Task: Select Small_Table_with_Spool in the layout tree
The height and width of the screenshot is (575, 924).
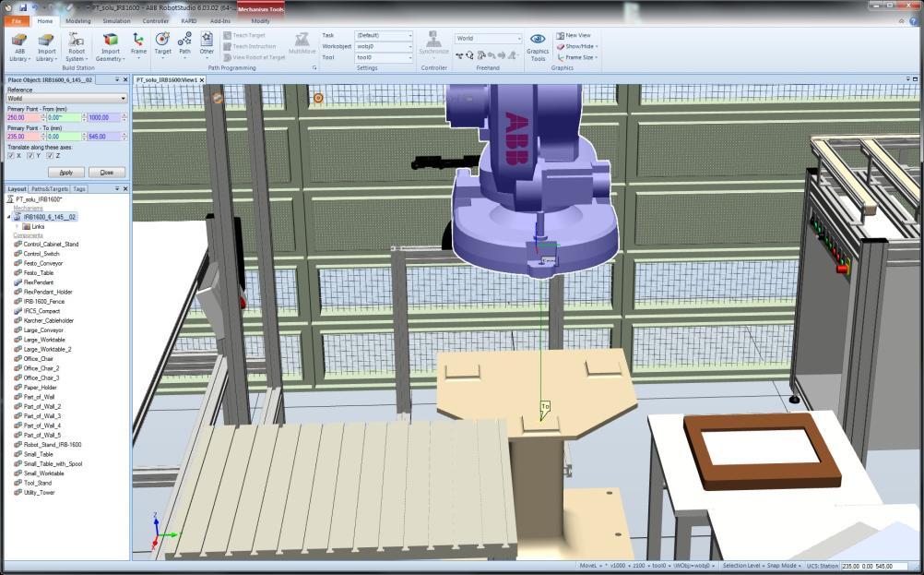Action: (x=53, y=463)
